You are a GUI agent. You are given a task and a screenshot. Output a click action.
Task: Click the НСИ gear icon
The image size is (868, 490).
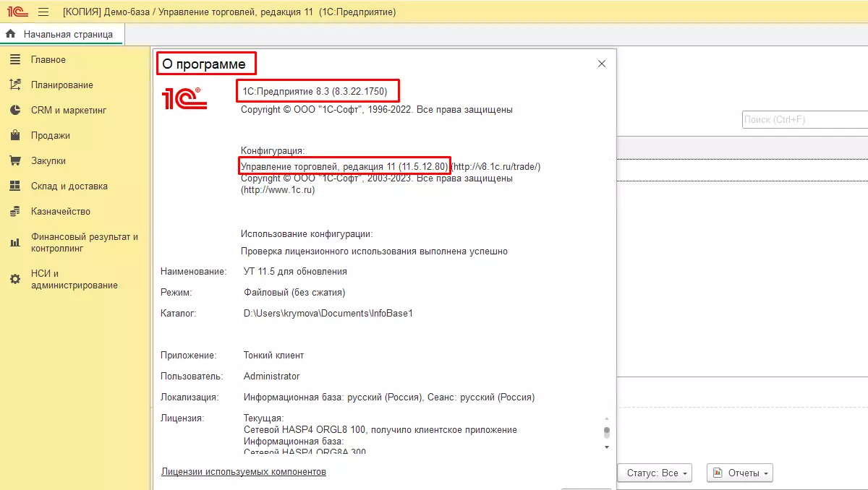(x=15, y=279)
